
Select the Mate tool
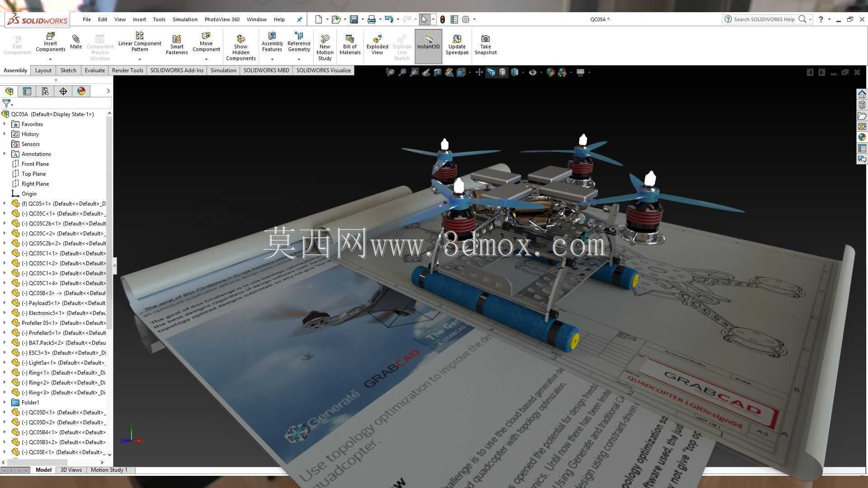(76, 41)
